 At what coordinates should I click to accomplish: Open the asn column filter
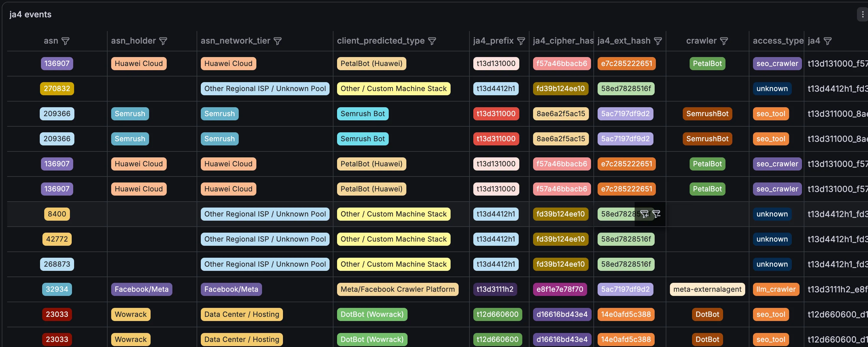pyautogui.click(x=65, y=41)
